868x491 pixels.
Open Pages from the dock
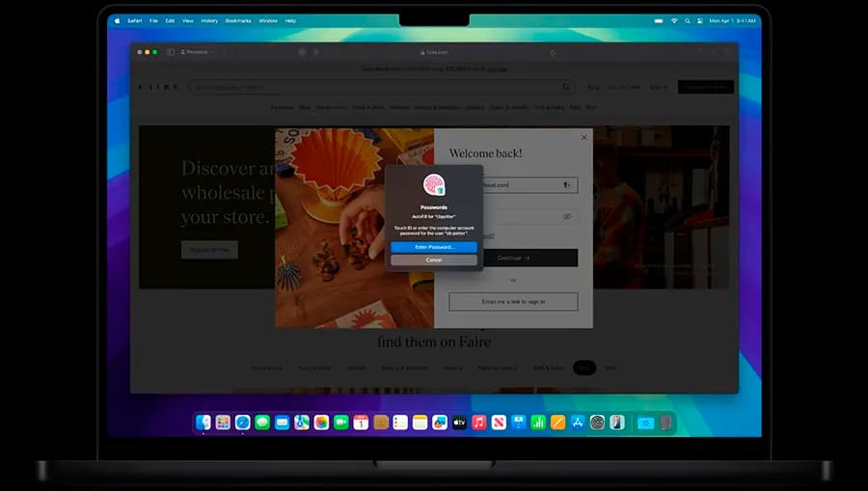pos(558,423)
